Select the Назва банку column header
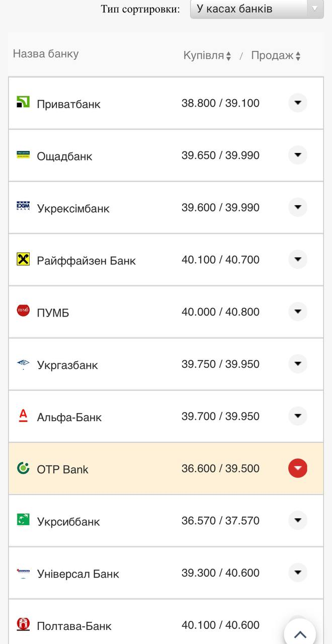 point(45,53)
